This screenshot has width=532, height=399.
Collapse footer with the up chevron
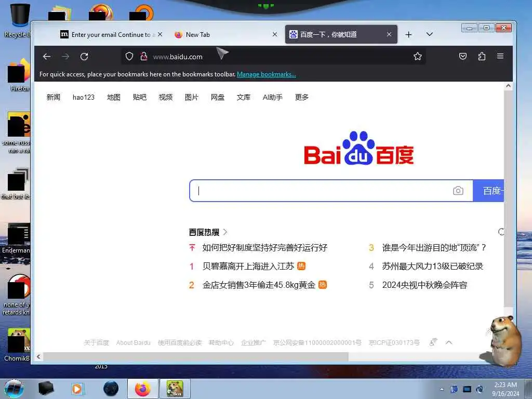tap(449, 342)
